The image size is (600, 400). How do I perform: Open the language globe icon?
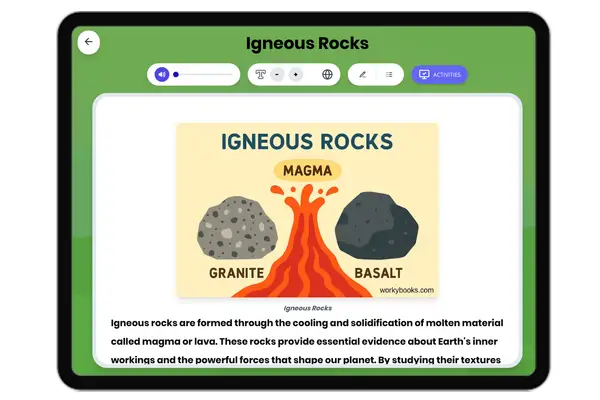pyautogui.click(x=327, y=74)
